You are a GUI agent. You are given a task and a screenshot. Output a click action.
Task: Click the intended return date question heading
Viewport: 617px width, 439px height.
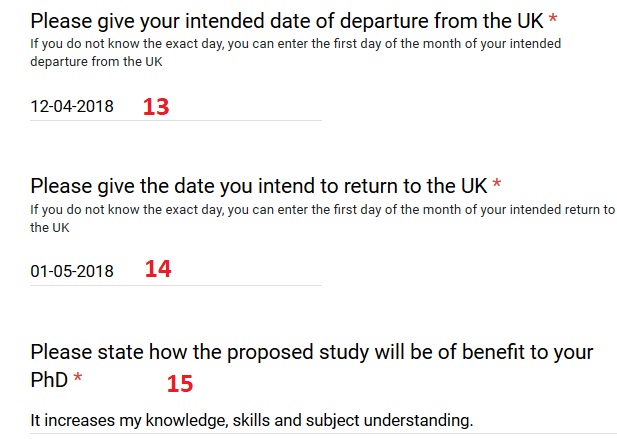(x=259, y=186)
